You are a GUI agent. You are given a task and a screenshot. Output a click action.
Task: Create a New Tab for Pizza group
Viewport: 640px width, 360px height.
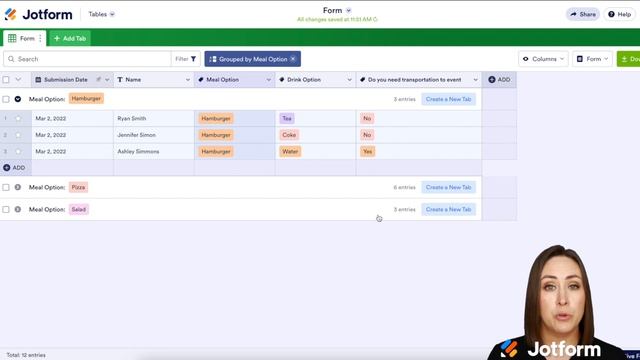point(449,187)
